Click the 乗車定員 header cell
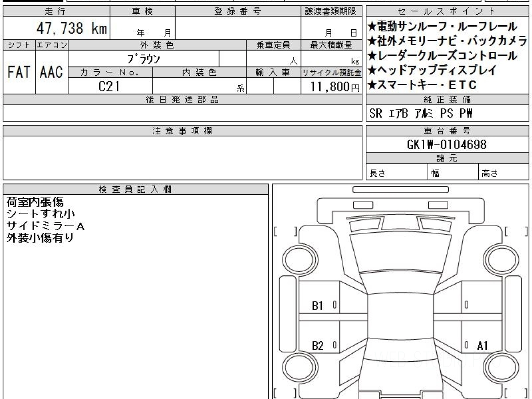The height and width of the screenshot is (399, 532). 274,45
